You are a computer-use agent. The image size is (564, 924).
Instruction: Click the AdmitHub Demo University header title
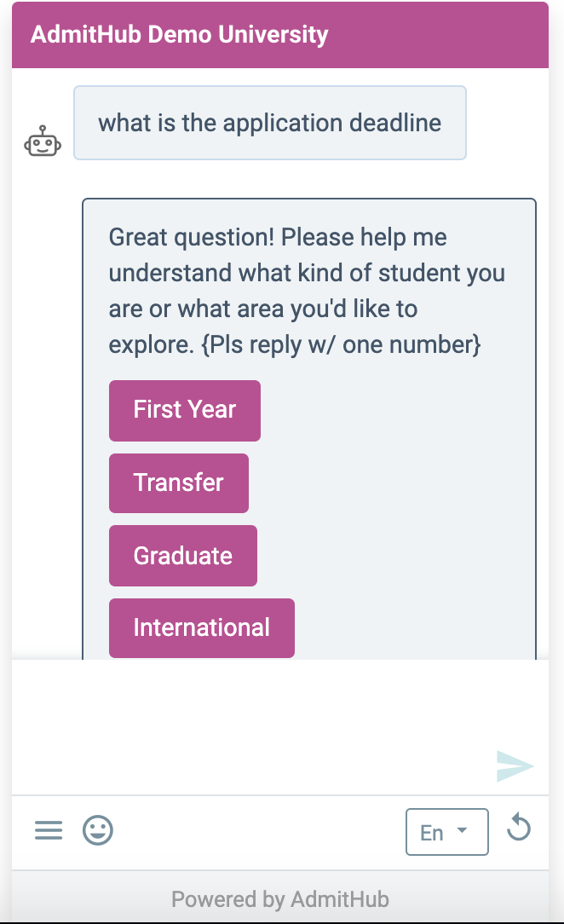(180, 34)
